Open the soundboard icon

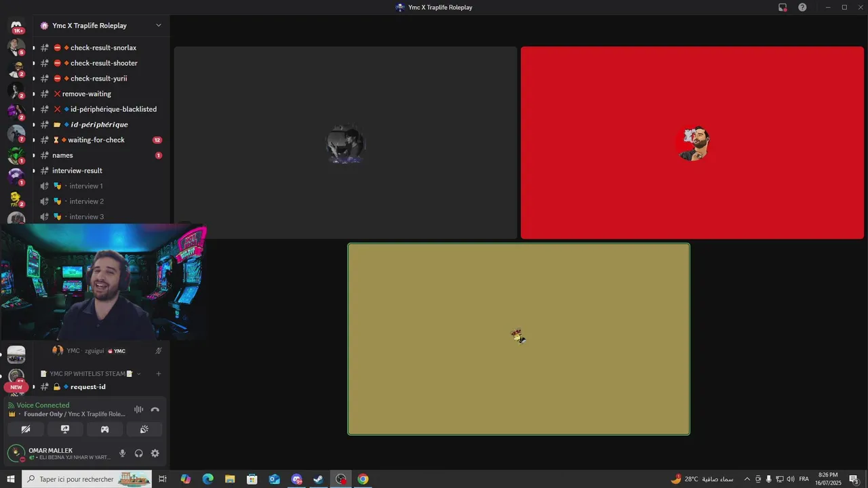[x=144, y=429]
